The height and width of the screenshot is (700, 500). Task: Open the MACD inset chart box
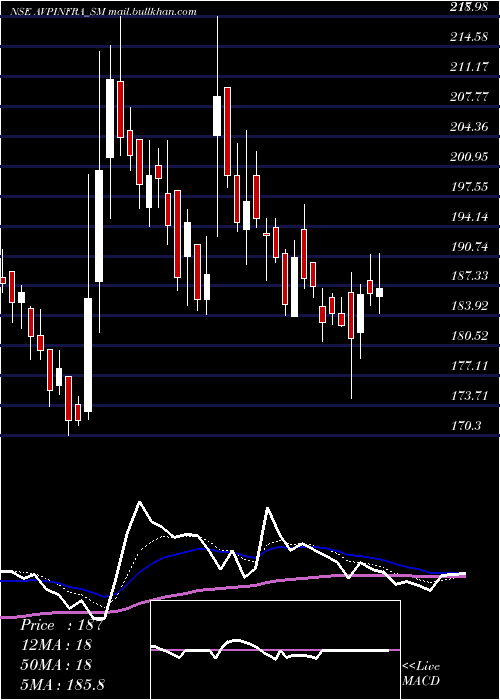275,650
